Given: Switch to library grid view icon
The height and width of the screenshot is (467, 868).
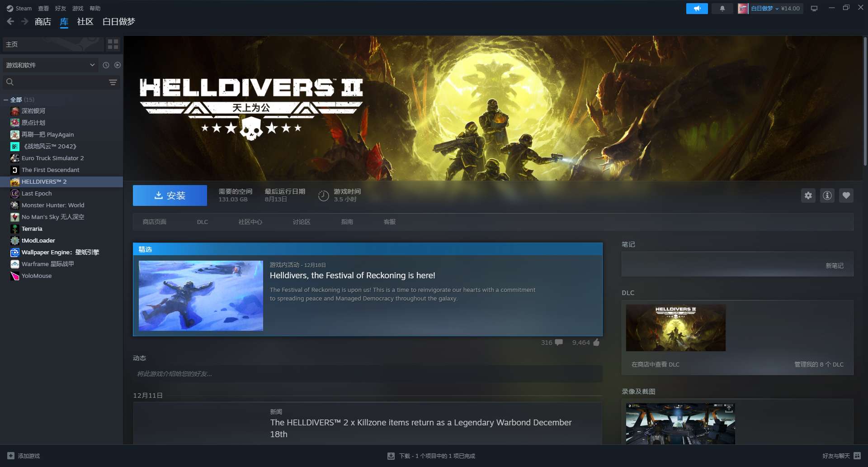Looking at the screenshot, I should point(113,44).
